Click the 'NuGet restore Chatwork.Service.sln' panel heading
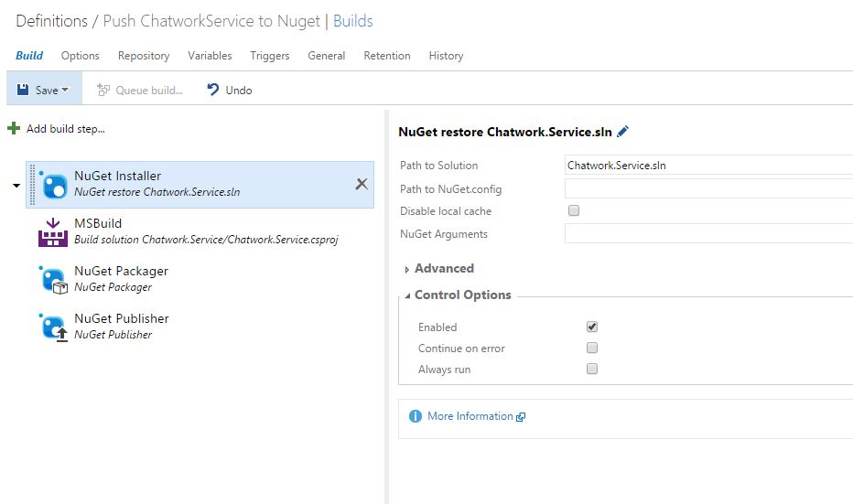853x504 pixels. [x=505, y=132]
